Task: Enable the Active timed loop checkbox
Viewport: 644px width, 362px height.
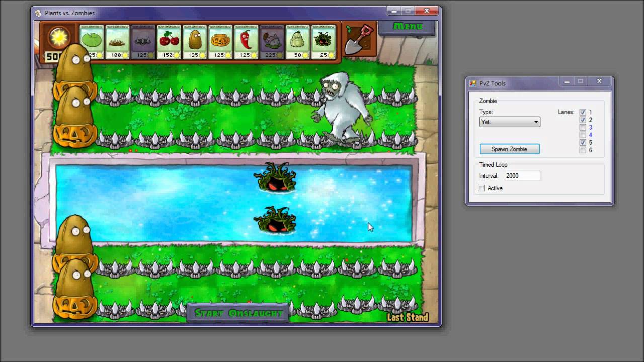Action: coord(481,188)
